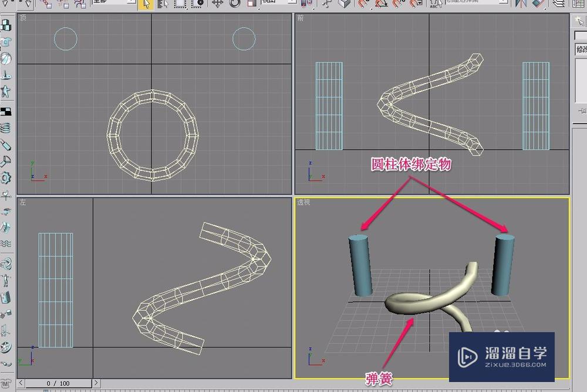The height and width of the screenshot is (392, 587).
Task: Create a reactor Wind helper
Action: [6, 194]
